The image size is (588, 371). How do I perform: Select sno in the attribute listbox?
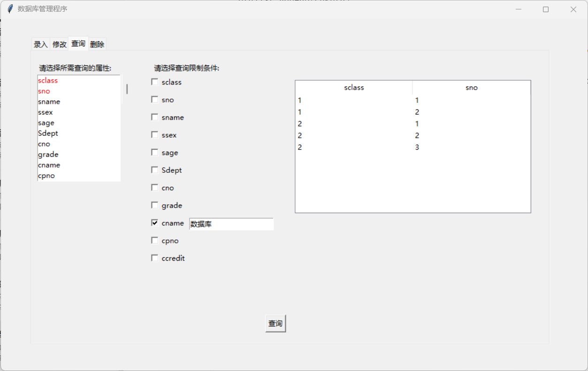point(79,91)
